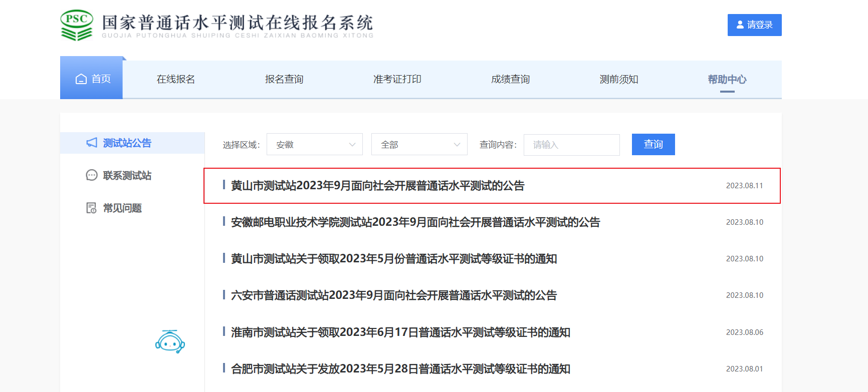This screenshot has width=868, height=392.
Task: Click the user icon on login button
Action: 740,25
